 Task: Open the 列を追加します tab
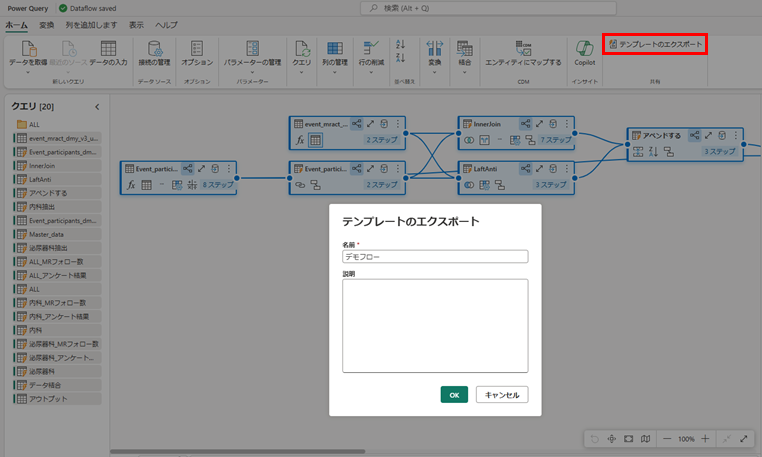(x=91, y=25)
